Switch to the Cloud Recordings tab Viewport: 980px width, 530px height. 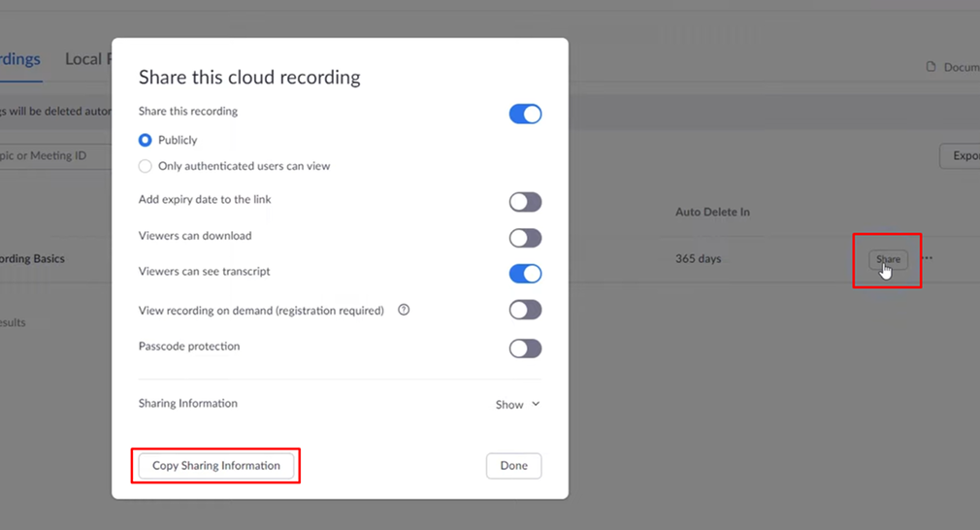pyautogui.click(x=19, y=59)
